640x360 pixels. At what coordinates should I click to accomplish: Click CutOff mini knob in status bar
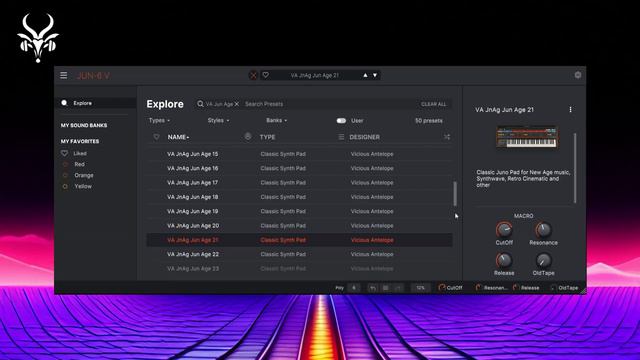click(441, 288)
